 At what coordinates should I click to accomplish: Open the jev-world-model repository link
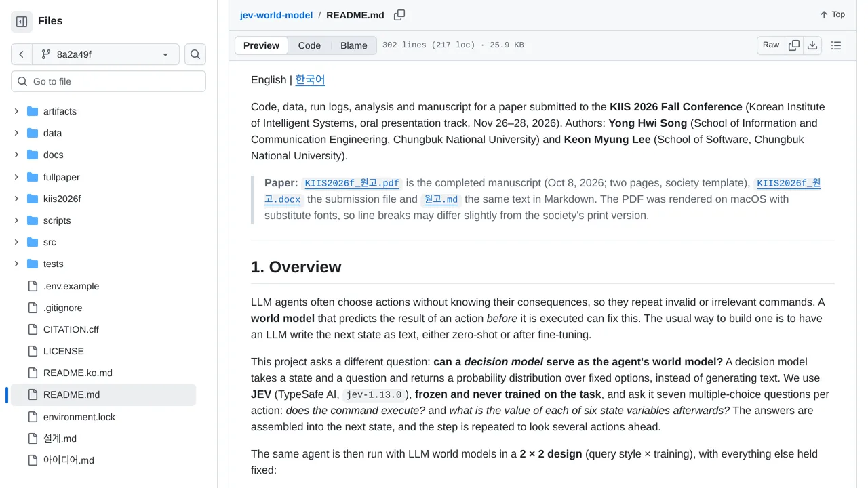click(x=276, y=15)
